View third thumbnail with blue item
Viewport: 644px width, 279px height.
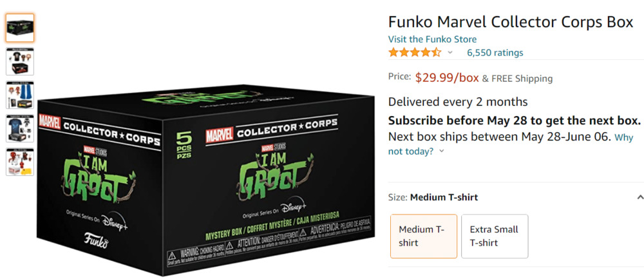pyautogui.click(x=20, y=95)
